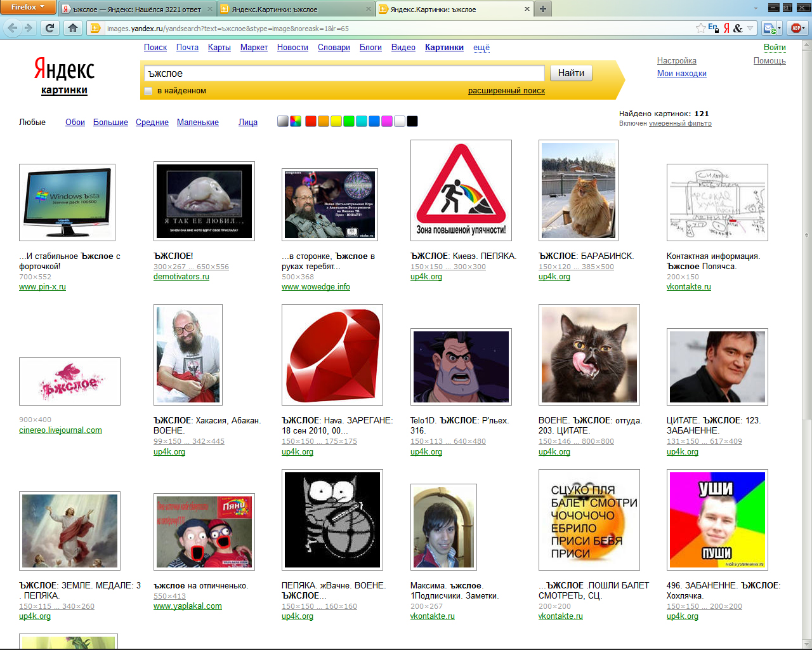
Task: Open a new browser tab
Action: pyautogui.click(x=543, y=9)
